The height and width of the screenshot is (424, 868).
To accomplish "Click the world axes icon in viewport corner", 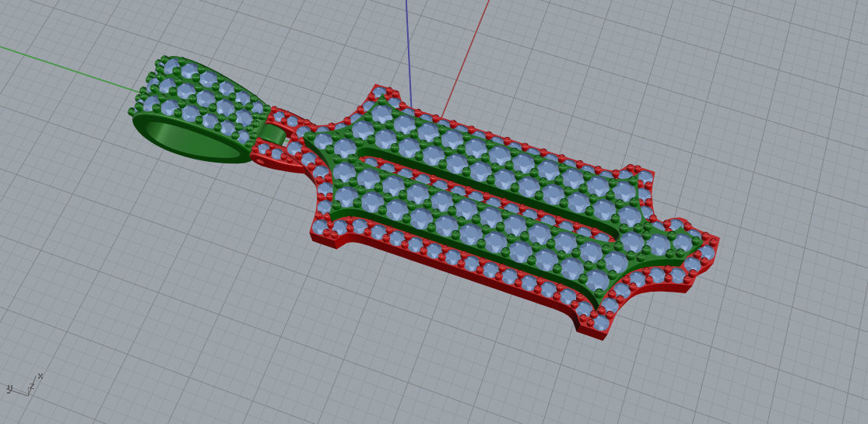I will 25,385.
